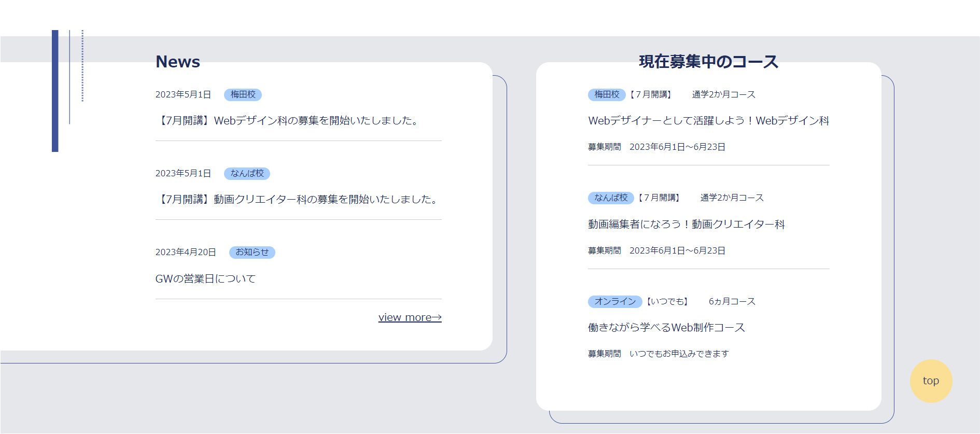Open the Webデザイン科 recruitment news headline

point(288,121)
